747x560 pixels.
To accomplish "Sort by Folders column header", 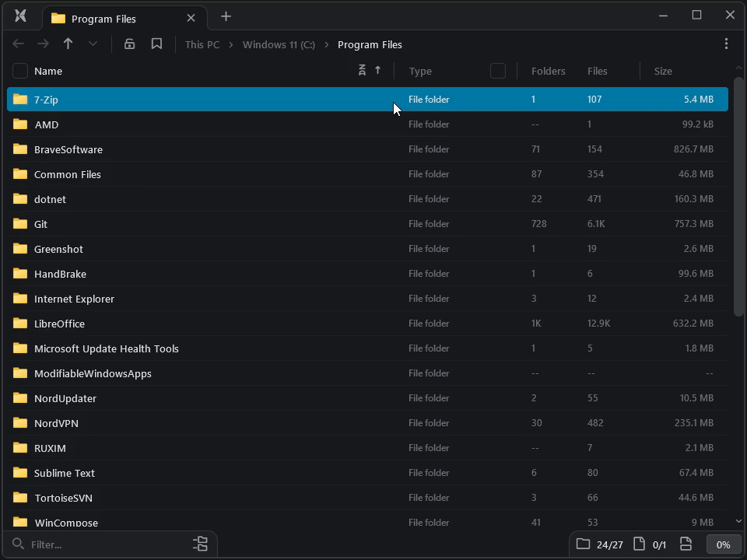I will 549,71.
